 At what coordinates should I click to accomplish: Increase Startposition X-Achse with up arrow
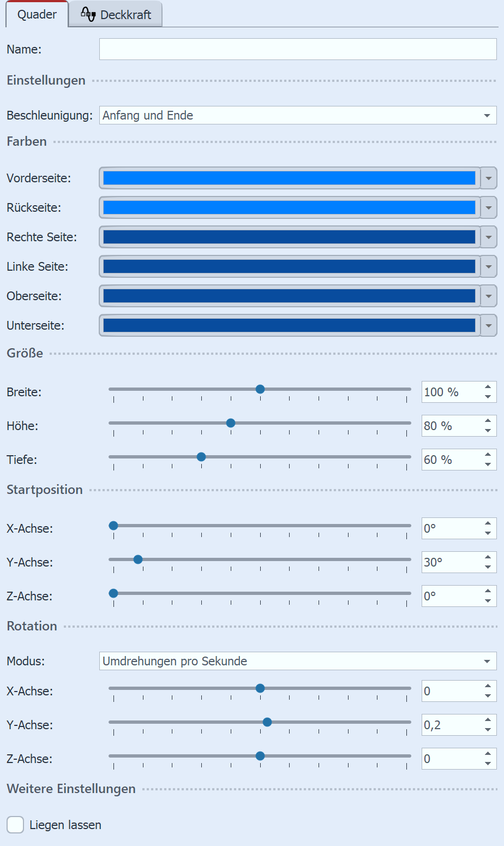pos(488,523)
